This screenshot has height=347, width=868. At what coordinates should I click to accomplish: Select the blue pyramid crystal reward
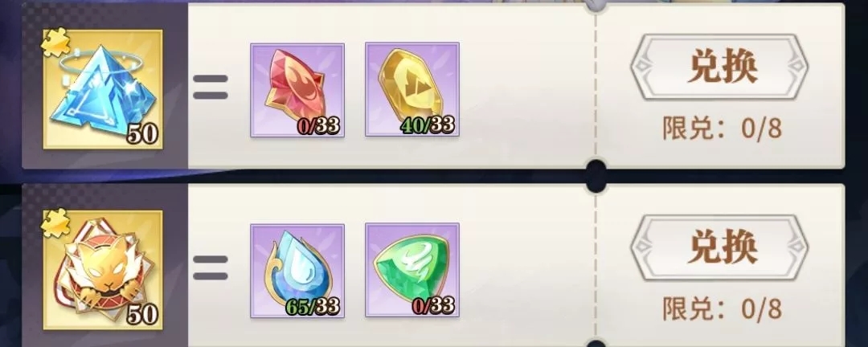103,90
